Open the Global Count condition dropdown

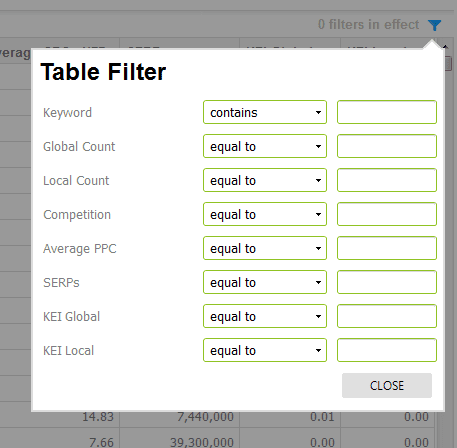coord(265,146)
